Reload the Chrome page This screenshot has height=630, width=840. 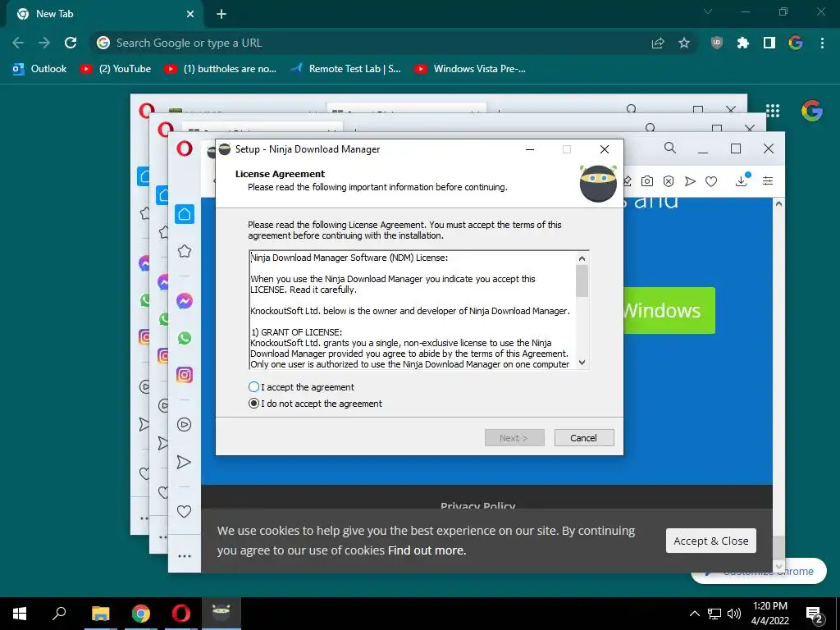click(x=71, y=43)
